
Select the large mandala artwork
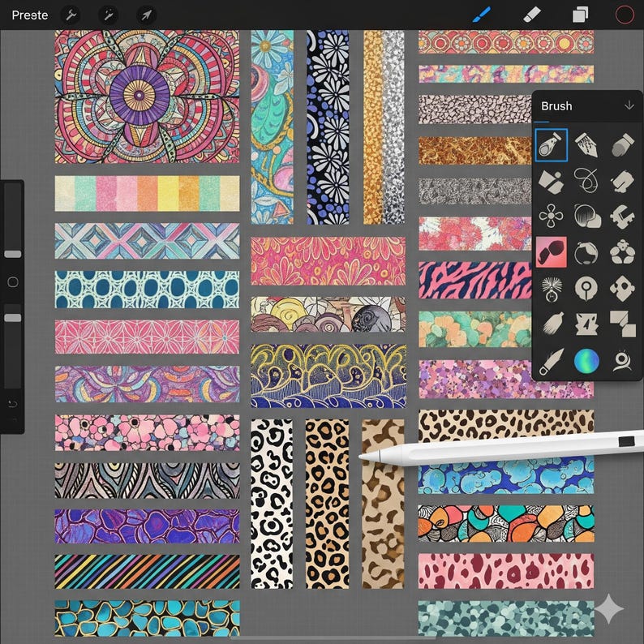(147, 97)
